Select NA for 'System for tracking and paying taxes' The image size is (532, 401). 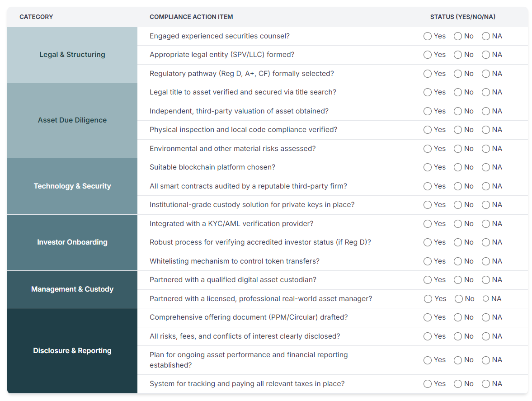pyautogui.click(x=486, y=384)
